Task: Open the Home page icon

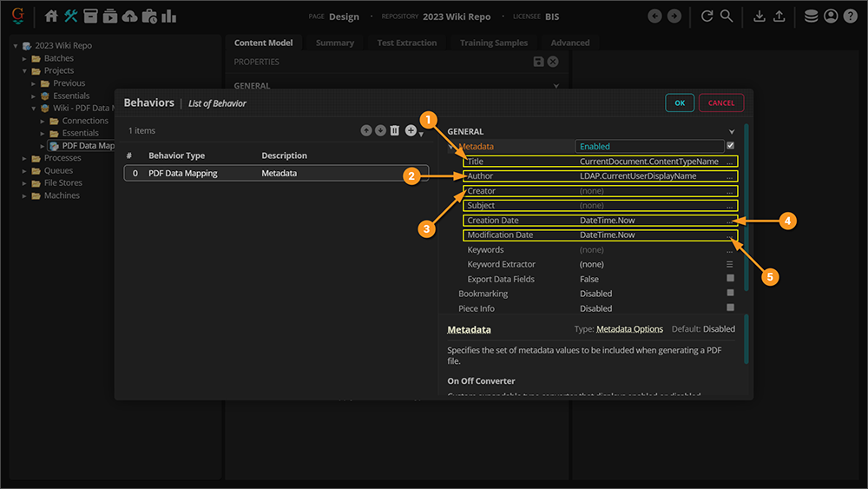Action: tap(51, 17)
